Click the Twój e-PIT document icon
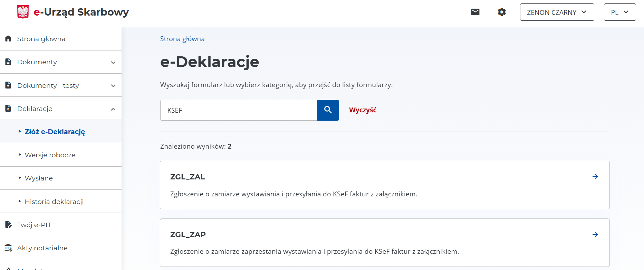 click(x=8, y=225)
